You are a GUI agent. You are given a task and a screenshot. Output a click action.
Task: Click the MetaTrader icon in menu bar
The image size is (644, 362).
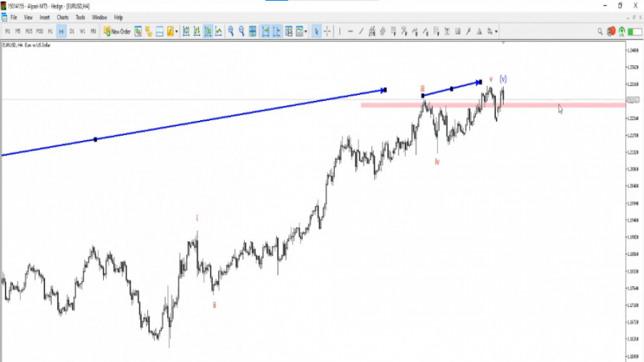(4, 18)
